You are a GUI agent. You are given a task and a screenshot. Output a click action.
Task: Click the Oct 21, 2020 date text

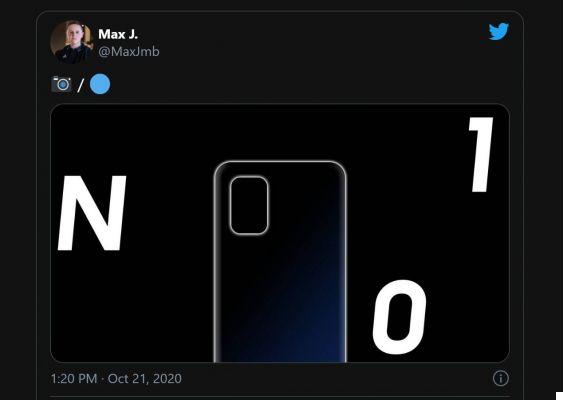[145, 378]
